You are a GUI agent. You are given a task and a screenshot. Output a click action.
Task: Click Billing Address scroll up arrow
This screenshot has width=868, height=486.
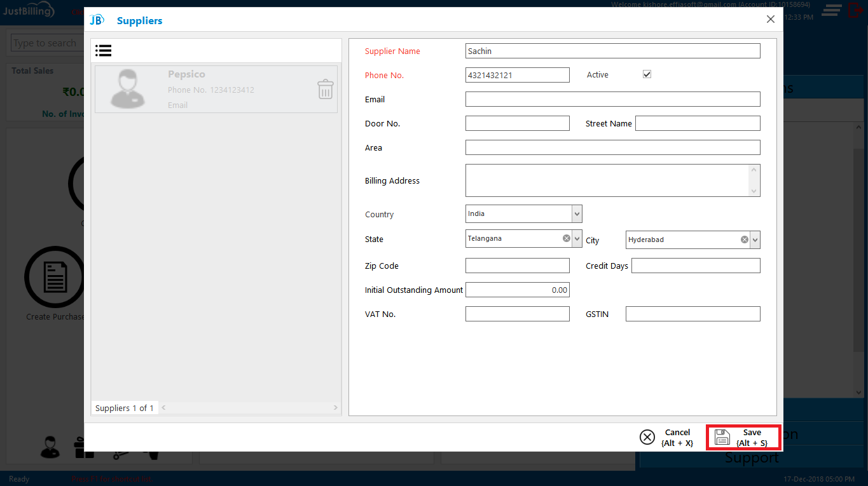click(x=754, y=170)
